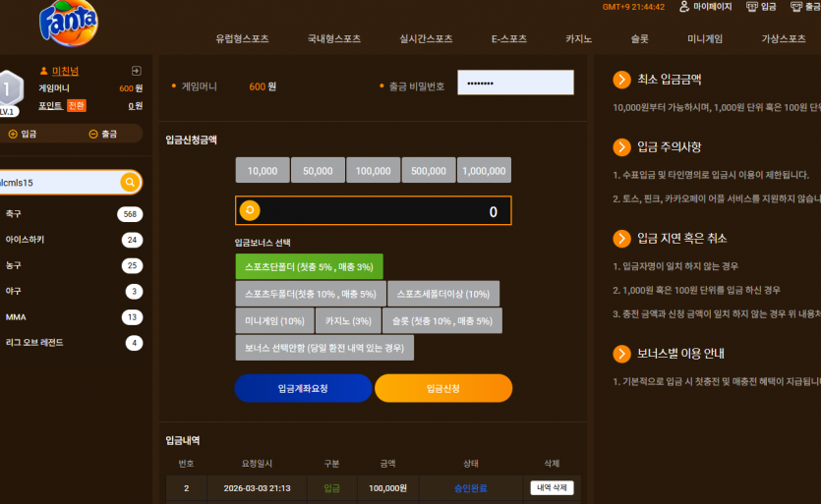Click the Fanta logo
Screen dimensions: 821x504
[x=69, y=23]
